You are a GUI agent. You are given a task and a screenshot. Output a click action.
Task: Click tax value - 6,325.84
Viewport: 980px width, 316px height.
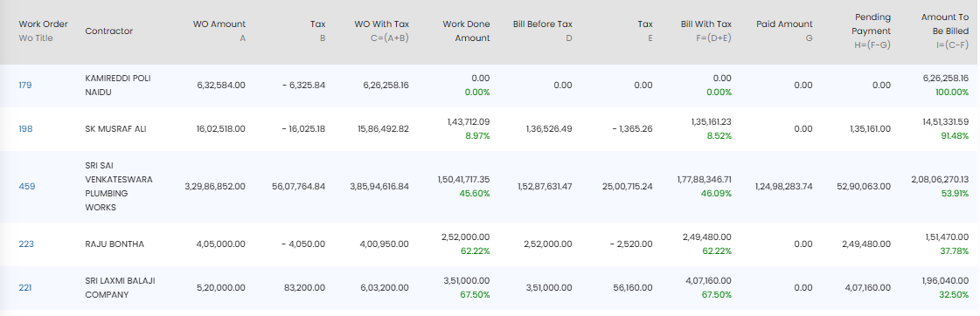pyautogui.click(x=303, y=85)
